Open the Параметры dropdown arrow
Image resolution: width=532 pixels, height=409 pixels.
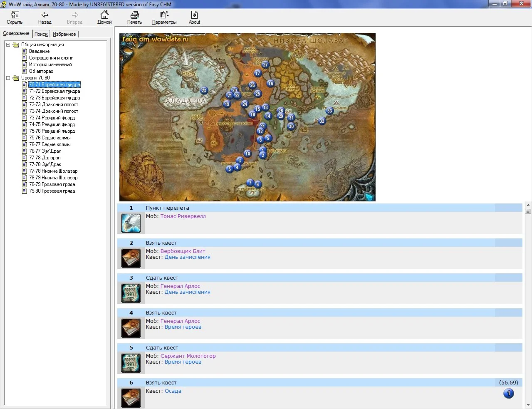point(168,15)
